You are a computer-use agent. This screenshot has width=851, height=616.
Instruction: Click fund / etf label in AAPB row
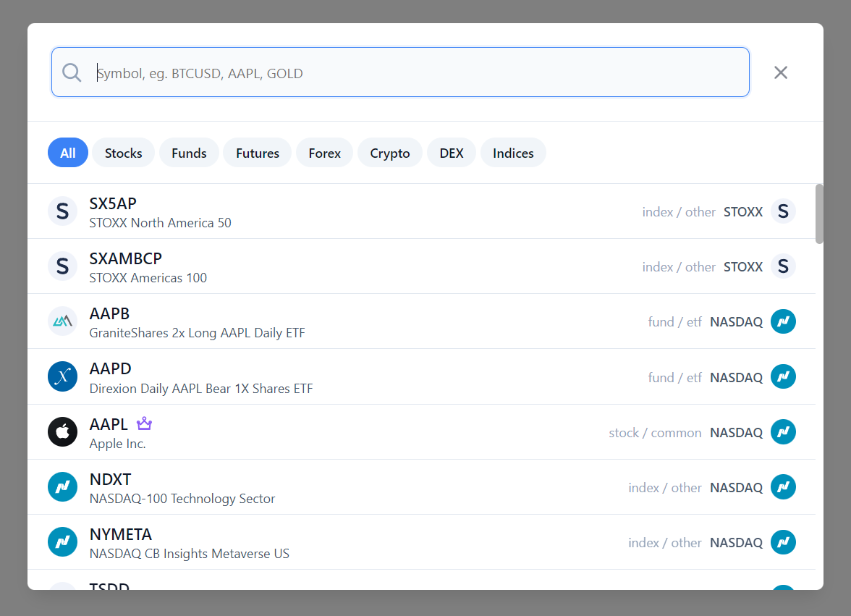(x=674, y=322)
